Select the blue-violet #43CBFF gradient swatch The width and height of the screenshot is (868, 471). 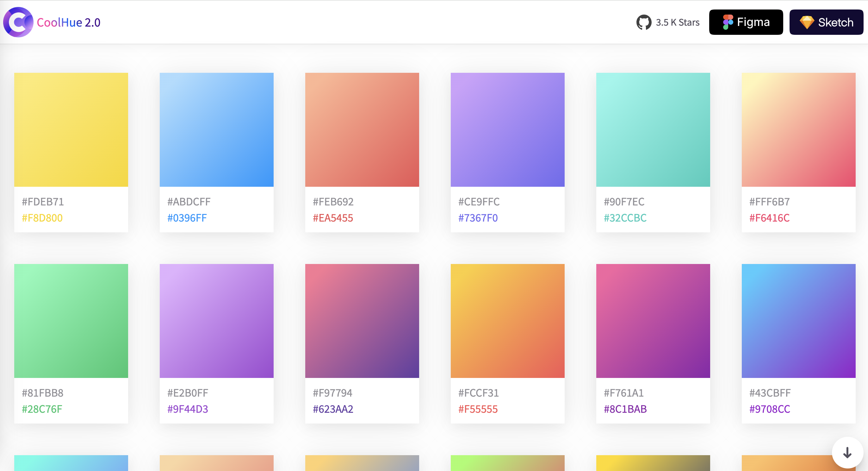click(x=798, y=321)
